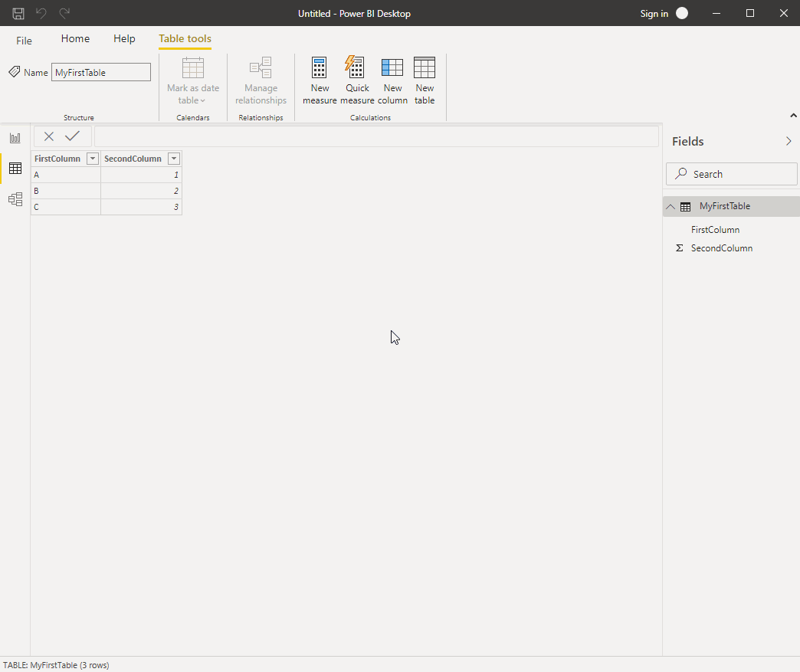Click cell containing B
This screenshot has width=800, height=672.
pyautogui.click(x=66, y=191)
